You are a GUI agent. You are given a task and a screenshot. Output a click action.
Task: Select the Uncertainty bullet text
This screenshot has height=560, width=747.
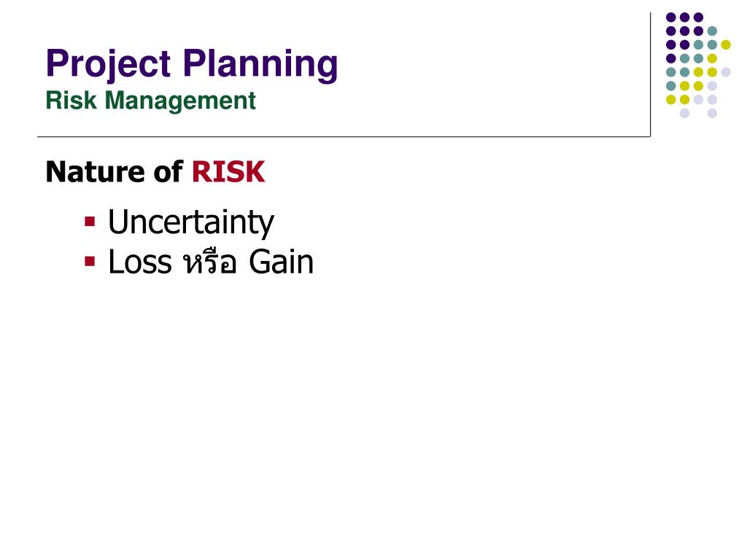pyautogui.click(x=191, y=222)
